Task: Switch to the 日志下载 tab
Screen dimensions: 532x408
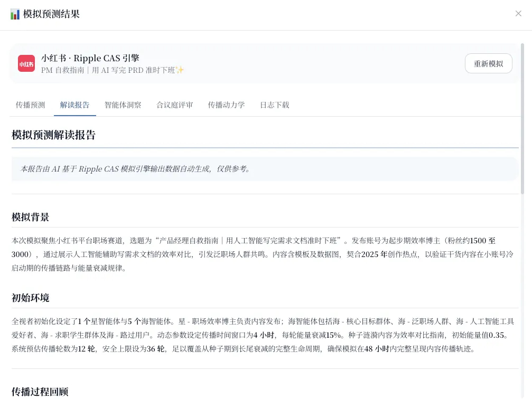Action: pyautogui.click(x=275, y=105)
